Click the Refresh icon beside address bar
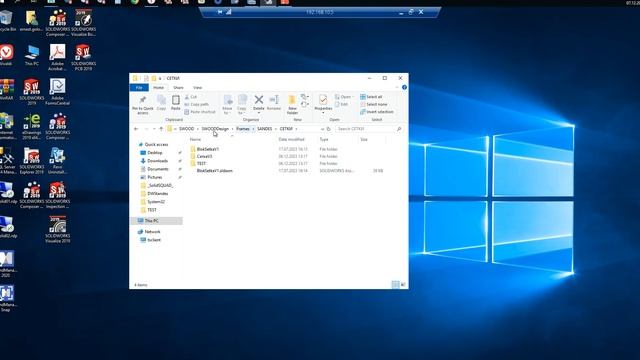 click(329, 129)
